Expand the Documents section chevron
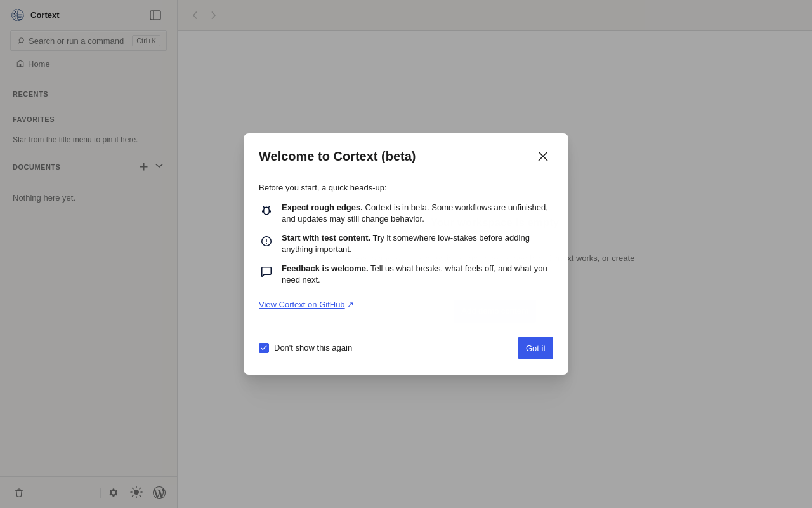The width and height of the screenshot is (812, 508). point(159,166)
